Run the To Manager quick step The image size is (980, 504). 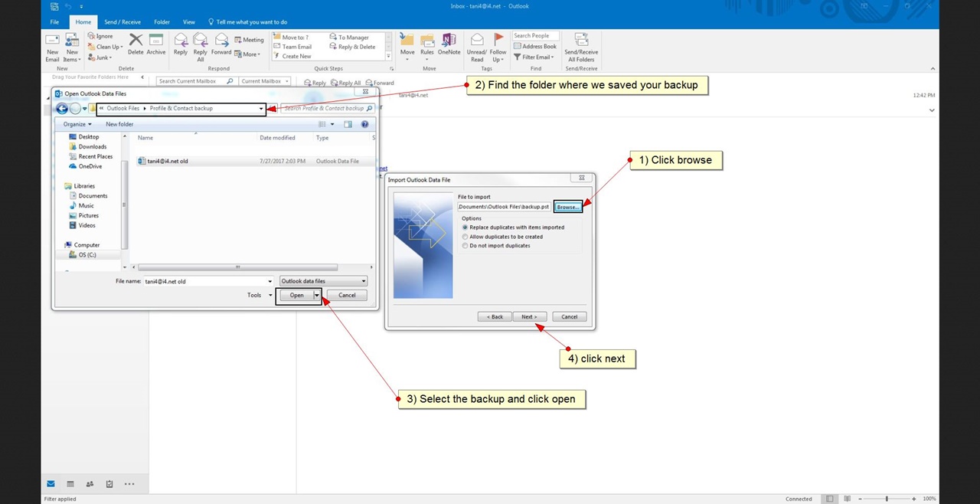coord(349,37)
